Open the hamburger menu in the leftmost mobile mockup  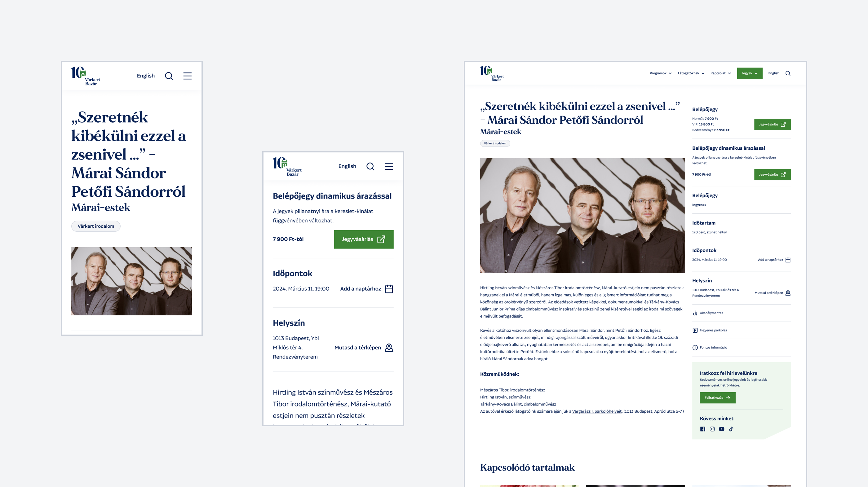point(187,76)
